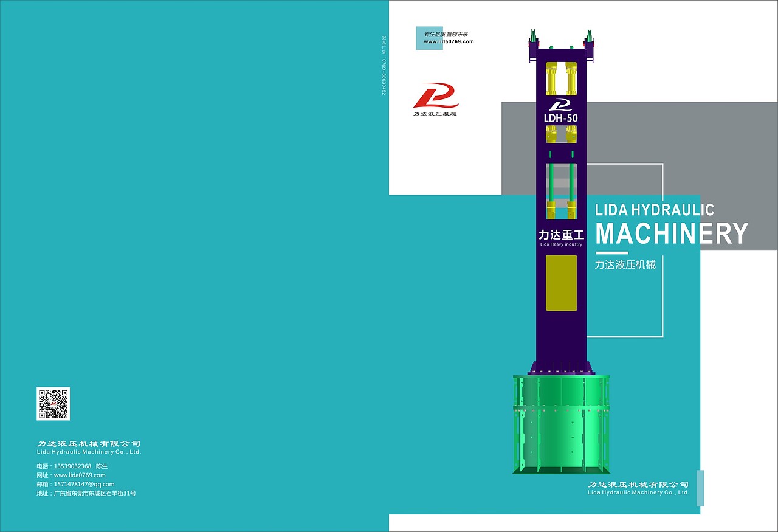This screenshot has width=778, height=532.
Task: Click the email '1571478147@qq.com'
Action: point(84,484)
